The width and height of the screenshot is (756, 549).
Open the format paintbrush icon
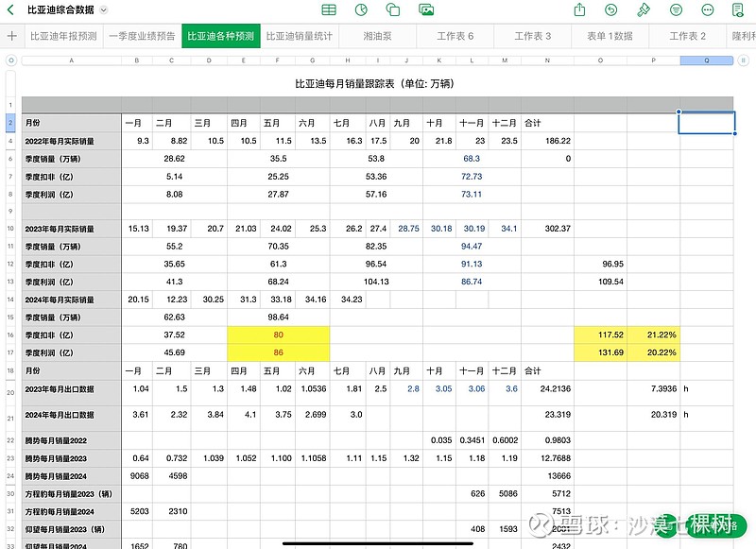point(644,9)
